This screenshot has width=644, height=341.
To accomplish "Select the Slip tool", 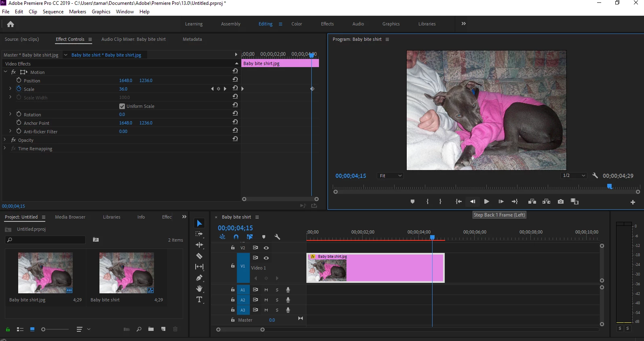I will point(199,267).
